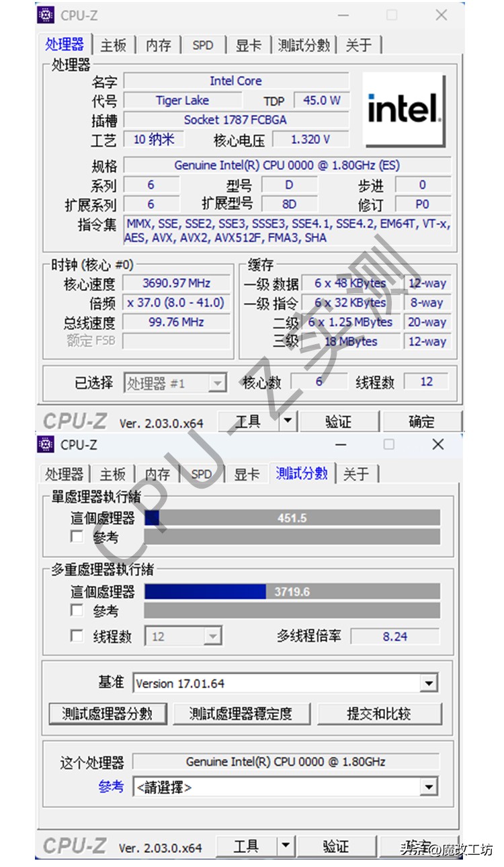504x867 pixels.
Task: Click 测試處理器穩定度 stress test button
Action: pos(241,714)
